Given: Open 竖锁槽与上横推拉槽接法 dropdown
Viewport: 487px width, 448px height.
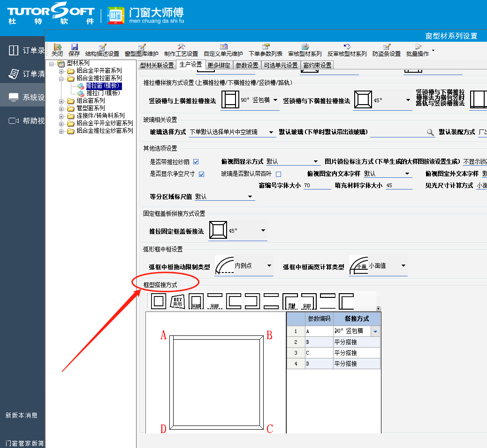Looking at the screenshot, I should 275,100.
